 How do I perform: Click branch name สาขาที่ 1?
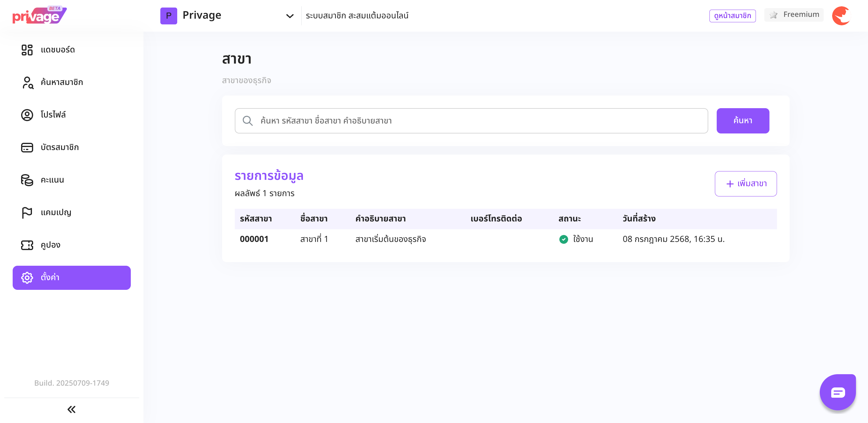(x=314, y=239)
